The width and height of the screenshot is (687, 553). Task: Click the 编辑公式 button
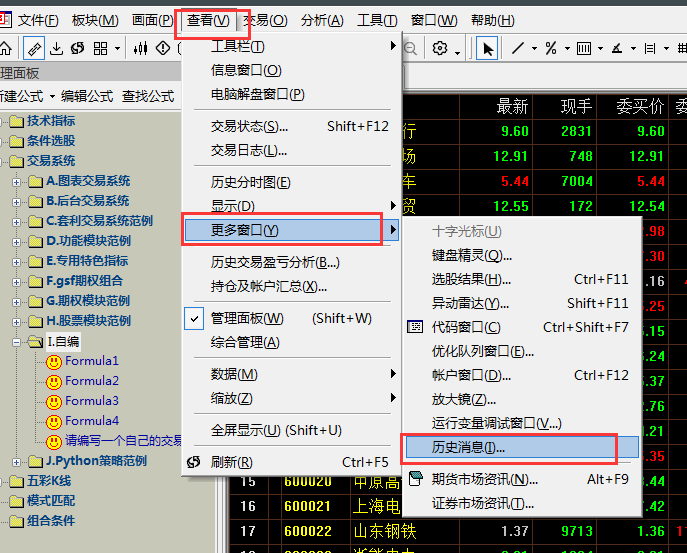pos(87,96)
